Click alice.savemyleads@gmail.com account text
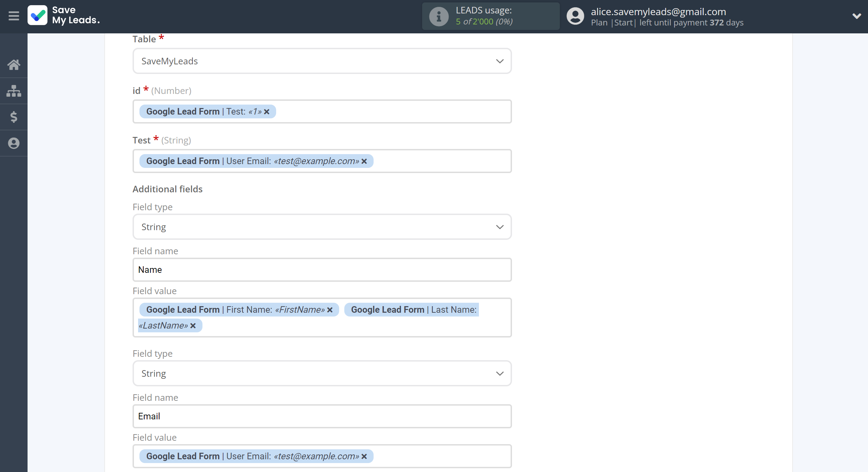The height and width of the screenshot is (472, 868). click(x=658, y=12)
